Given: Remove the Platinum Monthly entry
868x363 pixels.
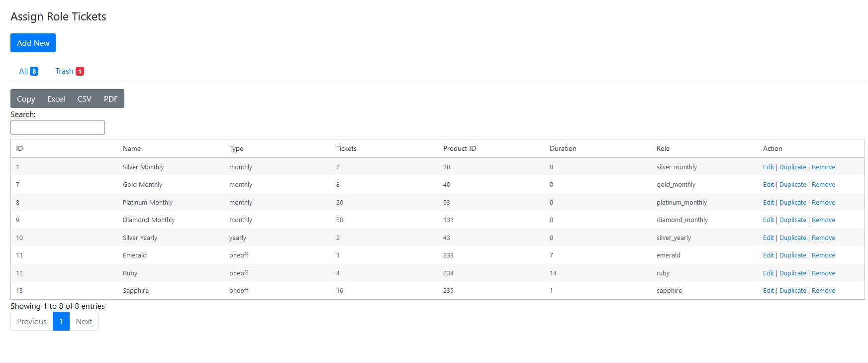Looking at the screenshot, I should point(823,203).
